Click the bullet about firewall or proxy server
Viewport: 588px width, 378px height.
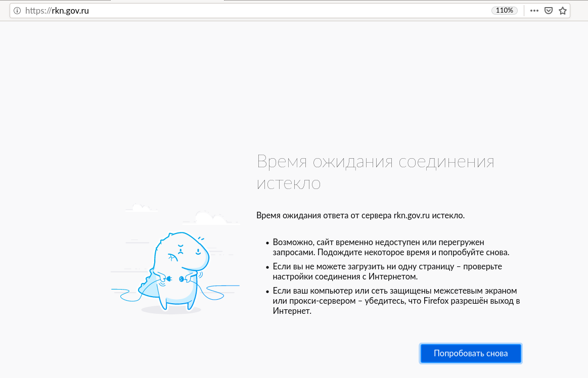click(396, 301)
